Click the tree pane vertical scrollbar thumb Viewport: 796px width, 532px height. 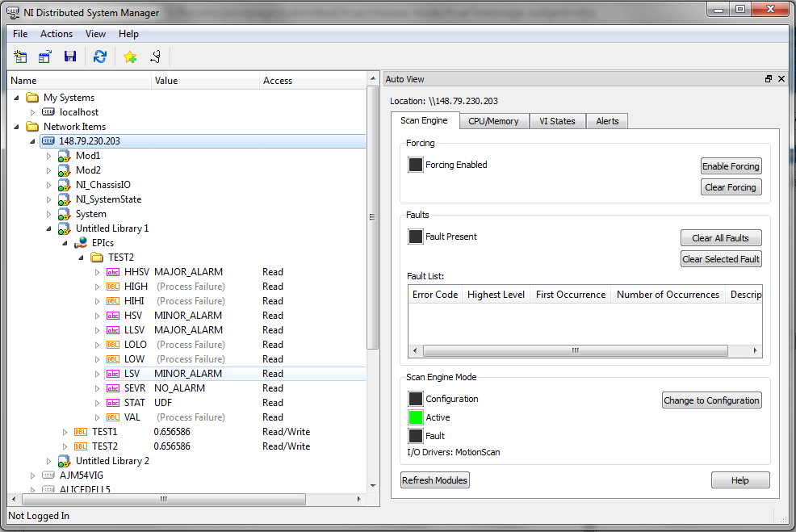[373, 217]
